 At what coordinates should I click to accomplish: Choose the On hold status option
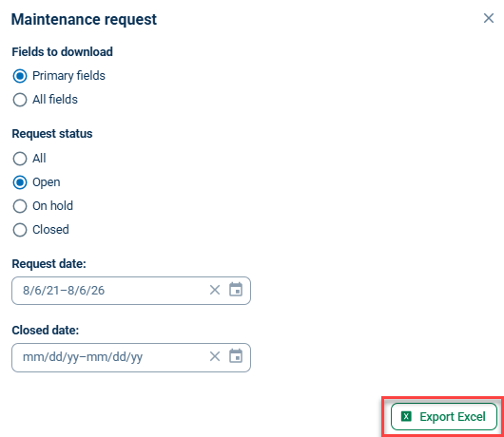pos(20,206)
